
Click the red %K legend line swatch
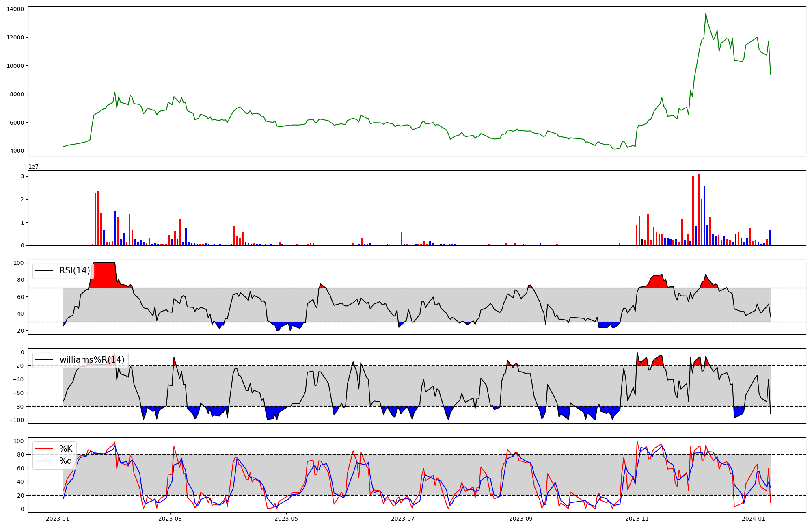point(45,449)
